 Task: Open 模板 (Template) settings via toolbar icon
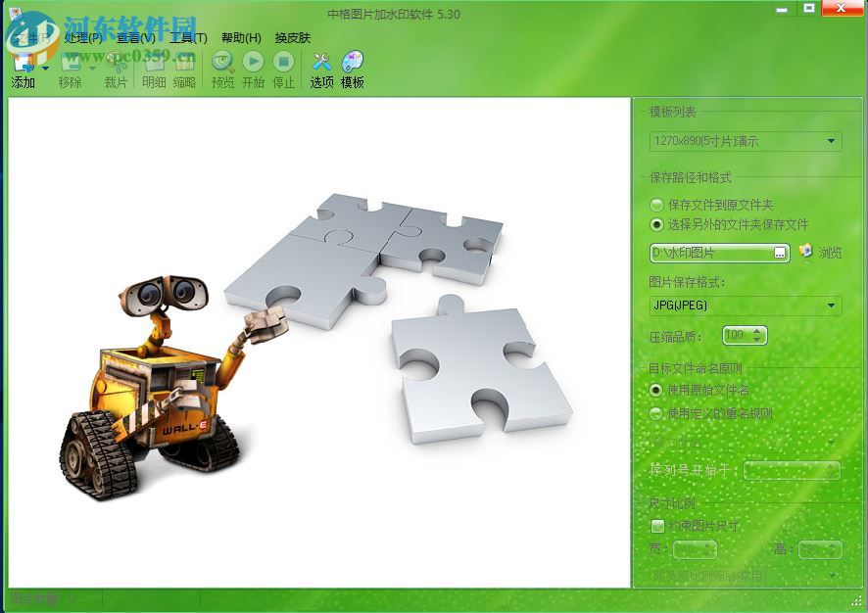352,61
